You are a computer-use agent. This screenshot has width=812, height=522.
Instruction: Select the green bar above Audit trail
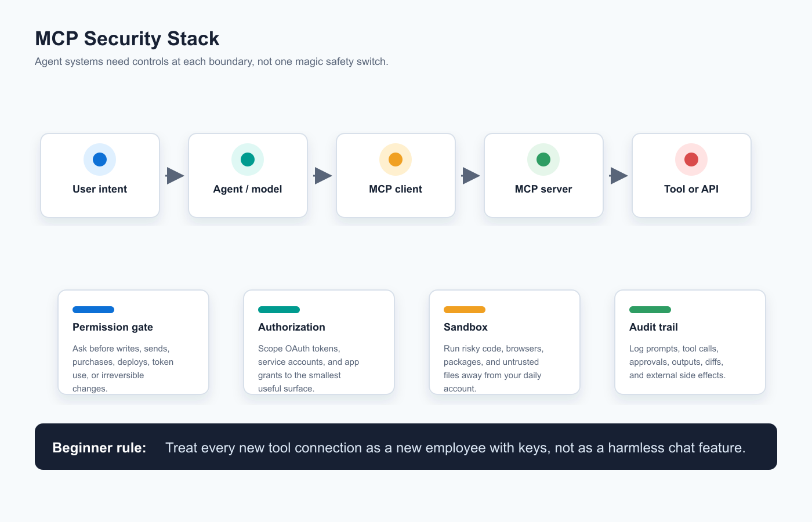pos(650,310)
